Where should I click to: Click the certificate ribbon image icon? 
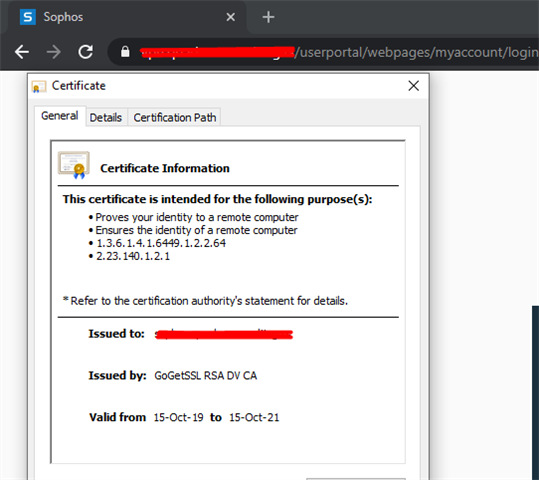74,165
